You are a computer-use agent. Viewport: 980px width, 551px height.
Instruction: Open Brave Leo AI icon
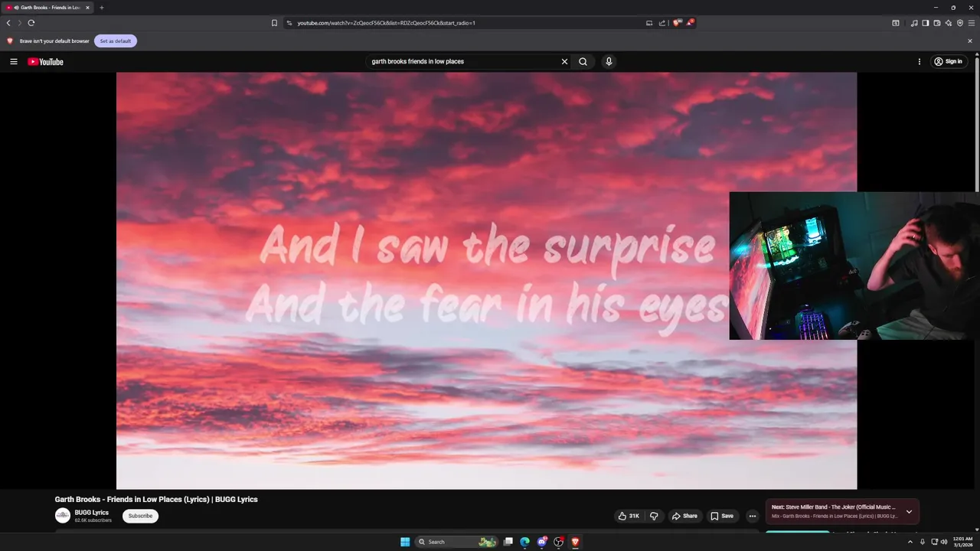[x=949, y=23]
